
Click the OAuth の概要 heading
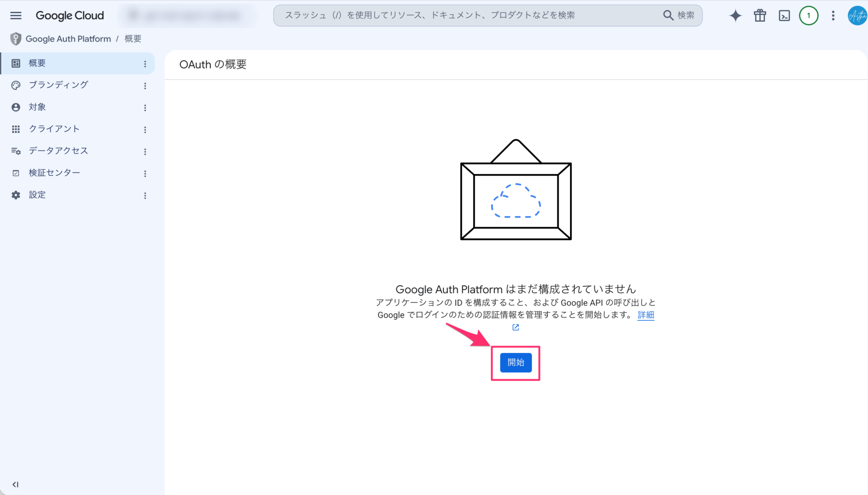(213, 65)
